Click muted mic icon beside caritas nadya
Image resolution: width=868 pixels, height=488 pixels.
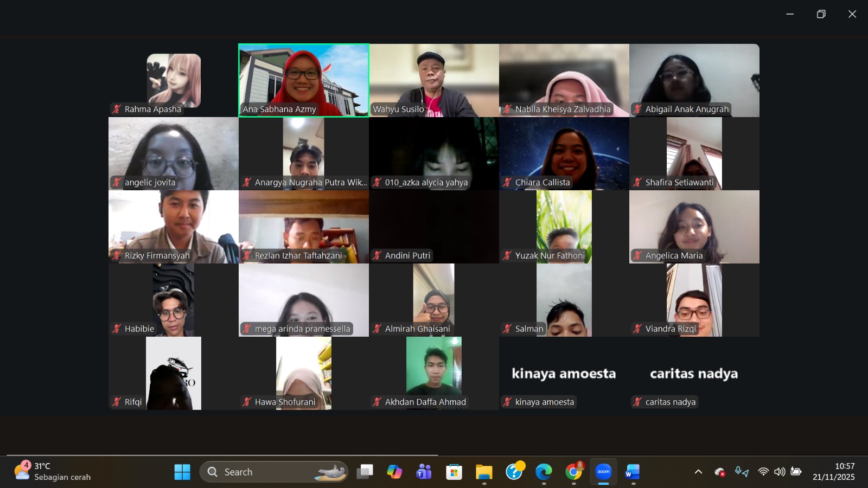[x=637, y=402]
